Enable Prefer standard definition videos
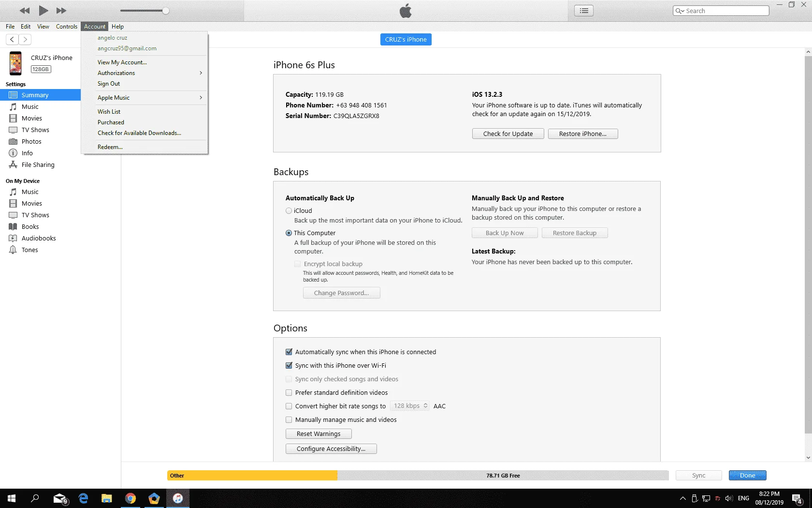Image resolution: width=812 pixels, height=508 pixels. point(289,393)
